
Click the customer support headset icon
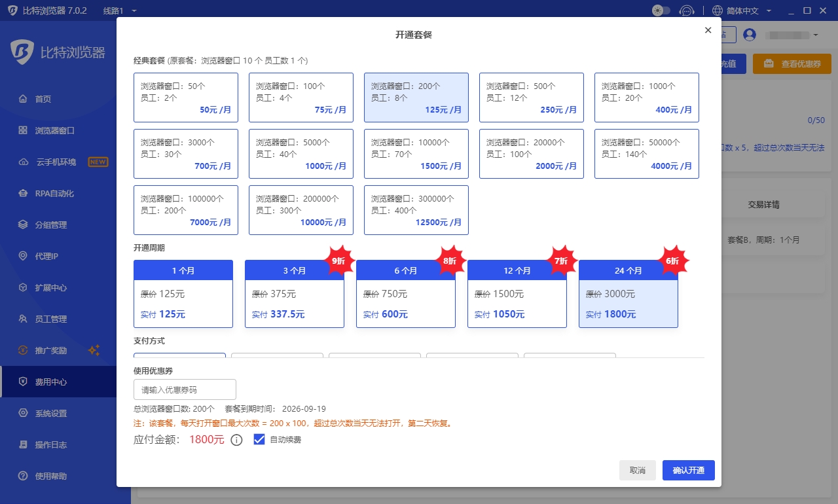click(x=687, y=10)
